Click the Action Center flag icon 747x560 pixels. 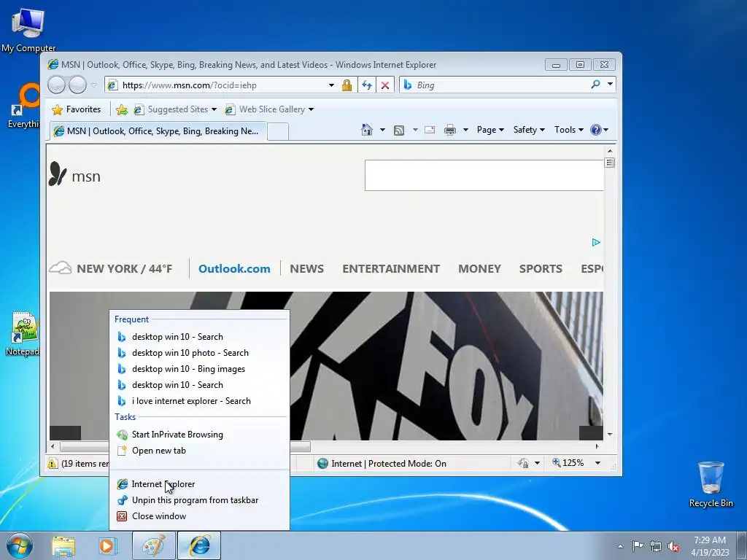coord(638,545)
